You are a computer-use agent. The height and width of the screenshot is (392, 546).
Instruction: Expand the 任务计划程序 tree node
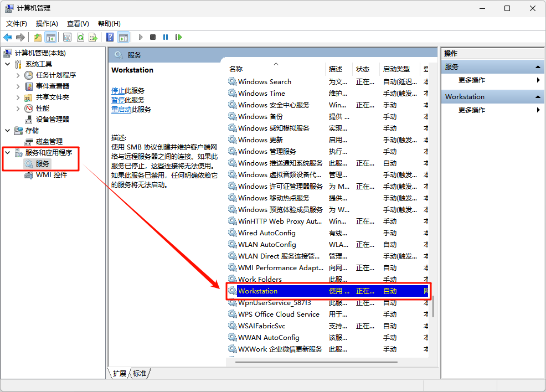point(18,75)
